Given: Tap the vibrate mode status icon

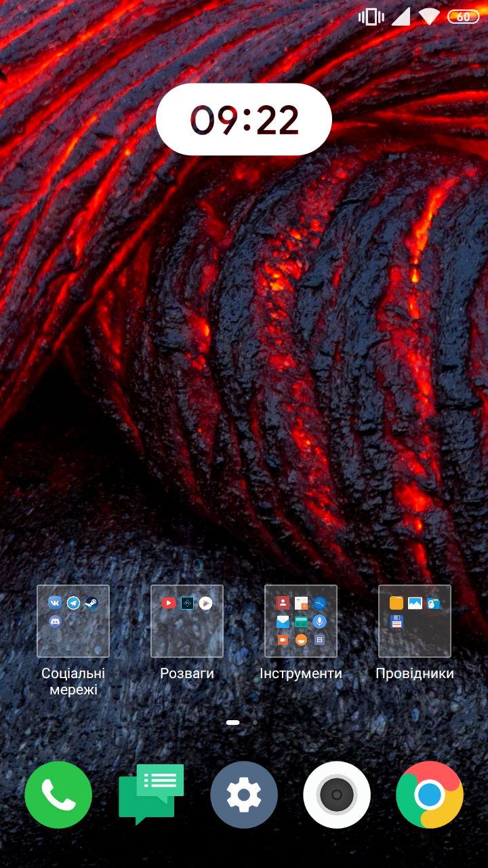Looking at the screenshot, I should (371, 17).
